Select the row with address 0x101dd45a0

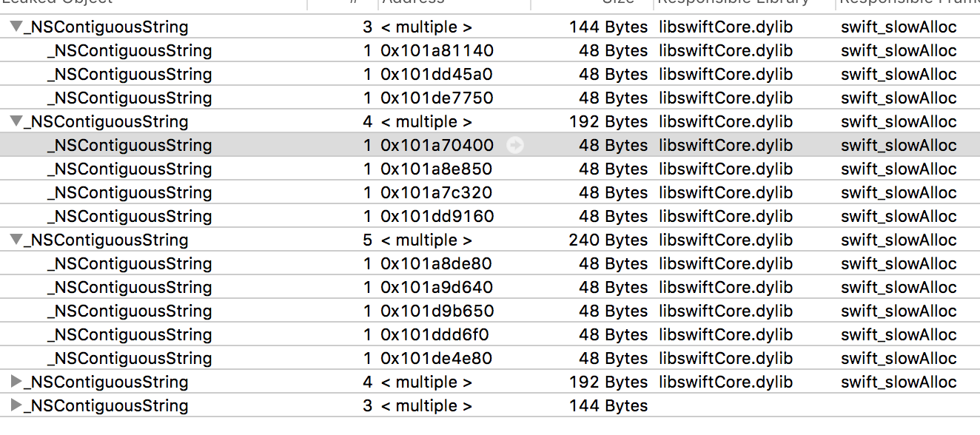coord(490,75)
